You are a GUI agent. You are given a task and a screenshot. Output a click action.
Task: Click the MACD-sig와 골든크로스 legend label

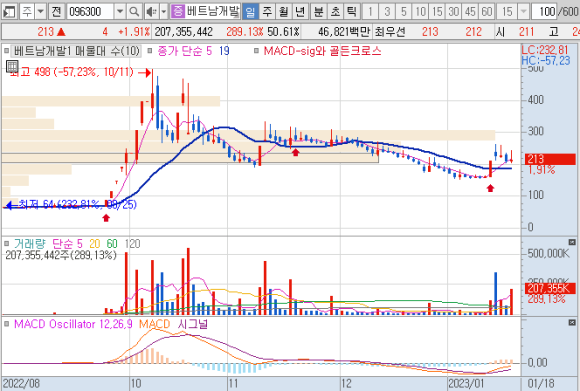point(322,51)
